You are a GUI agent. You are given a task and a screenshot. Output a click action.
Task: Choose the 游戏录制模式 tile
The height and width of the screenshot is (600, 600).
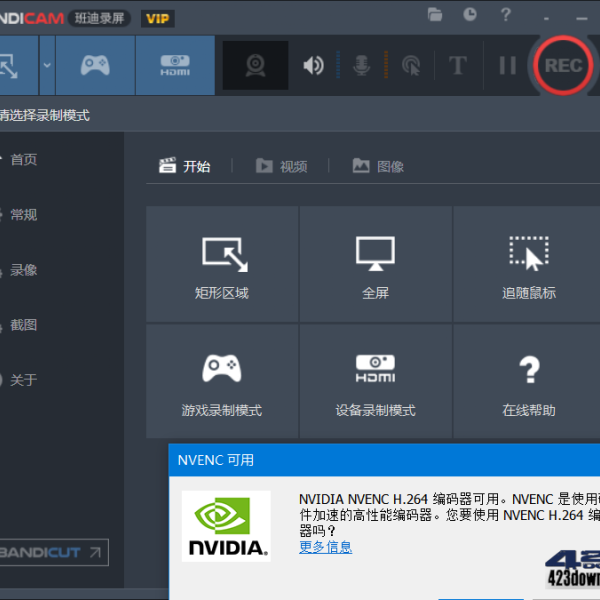[x=222, y=381]
